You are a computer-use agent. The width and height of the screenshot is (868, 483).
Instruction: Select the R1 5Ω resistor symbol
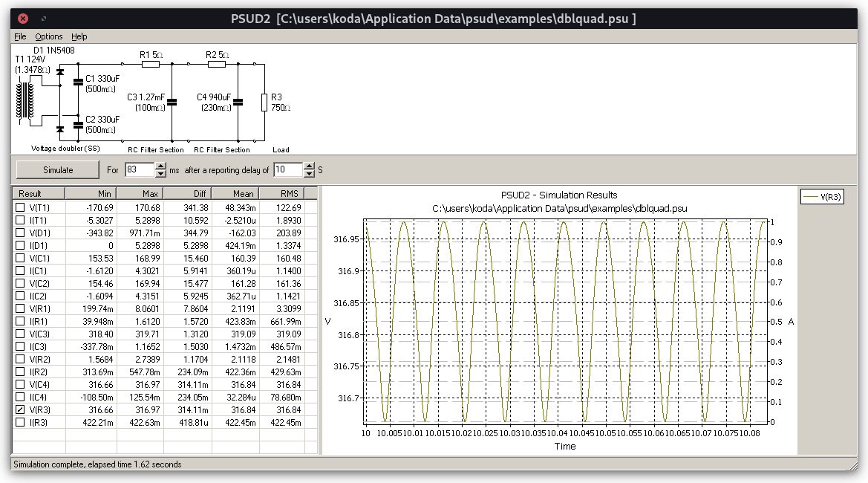click(151, 64)
